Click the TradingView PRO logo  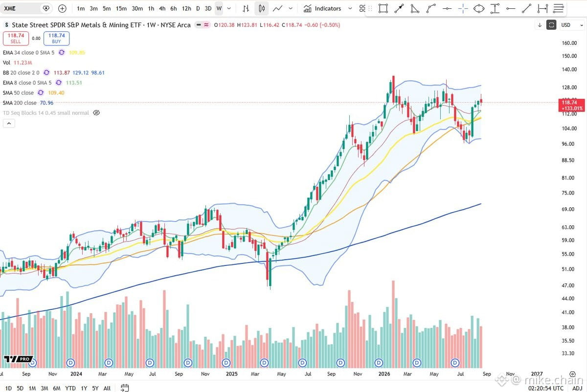pos(18,359)
